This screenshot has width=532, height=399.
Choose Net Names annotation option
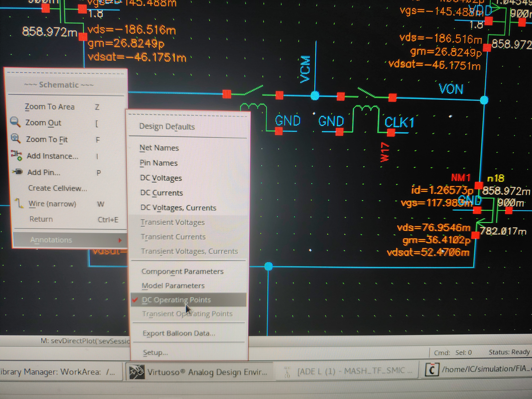159,148
